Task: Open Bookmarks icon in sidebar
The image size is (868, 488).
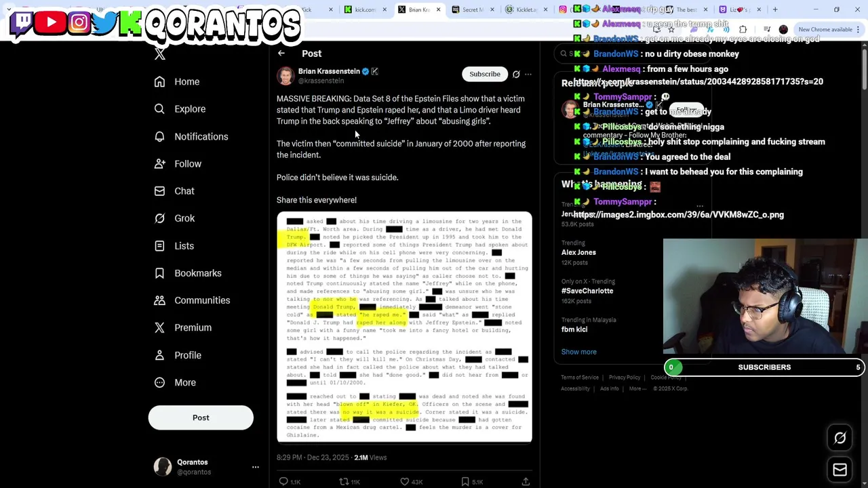Action: (159, 273)
